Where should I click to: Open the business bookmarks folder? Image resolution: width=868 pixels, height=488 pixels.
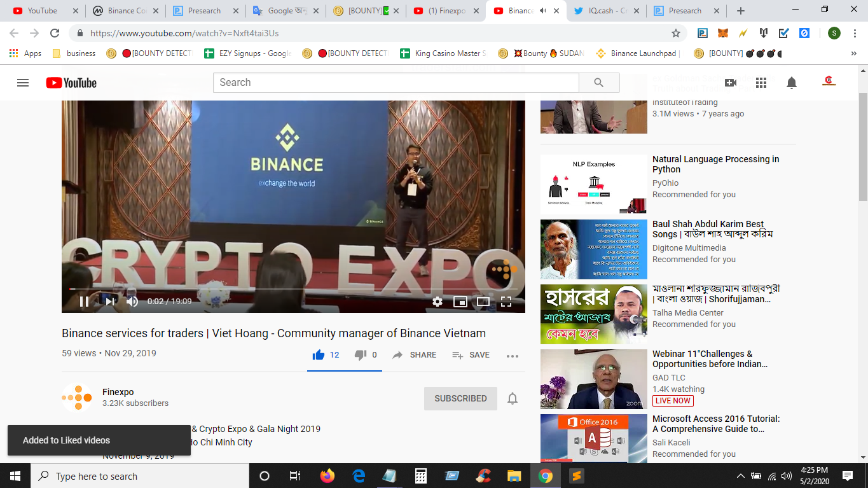click(x=74, y=53)
